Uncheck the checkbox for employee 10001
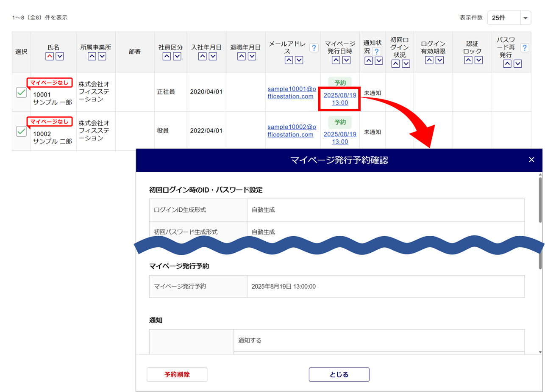Image resolution: width=545 pixels, height=392 pixels. click(22, 92)
